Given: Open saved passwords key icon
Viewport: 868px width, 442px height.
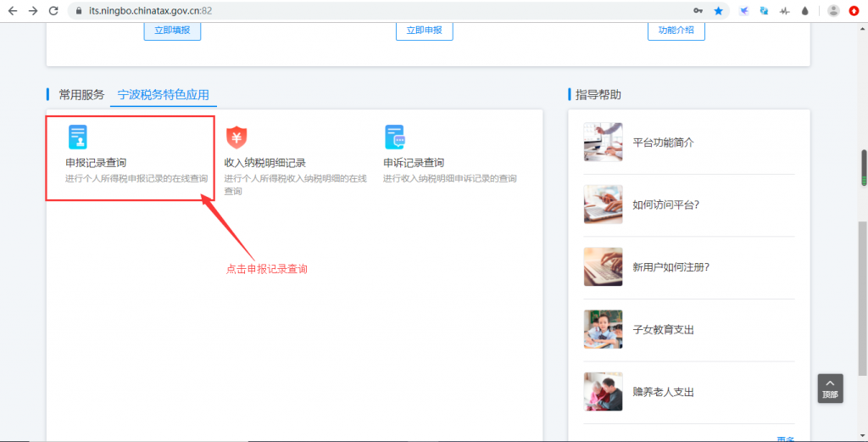Looking at the screenshot, I should 698,10.
